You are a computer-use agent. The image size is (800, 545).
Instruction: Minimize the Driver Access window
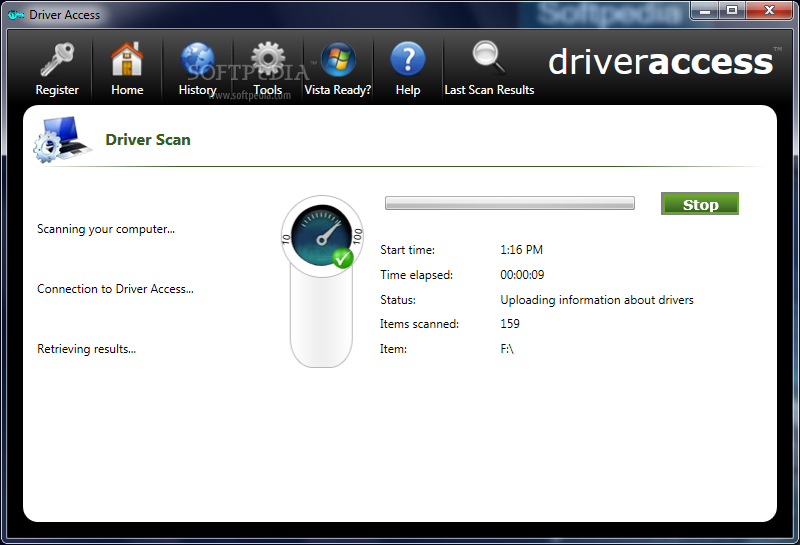click(x=705, y=10)
